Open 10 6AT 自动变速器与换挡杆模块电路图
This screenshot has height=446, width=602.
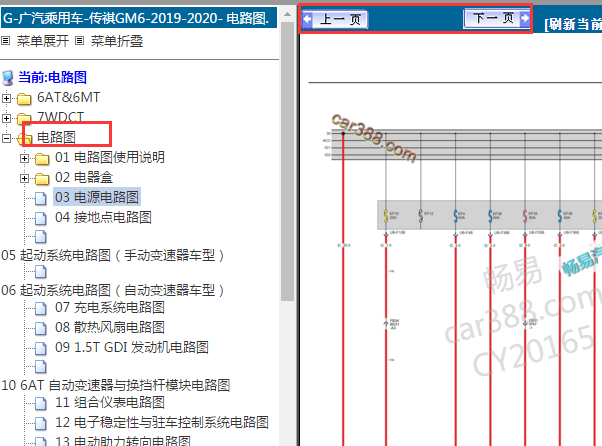click(x=116, y=385)
